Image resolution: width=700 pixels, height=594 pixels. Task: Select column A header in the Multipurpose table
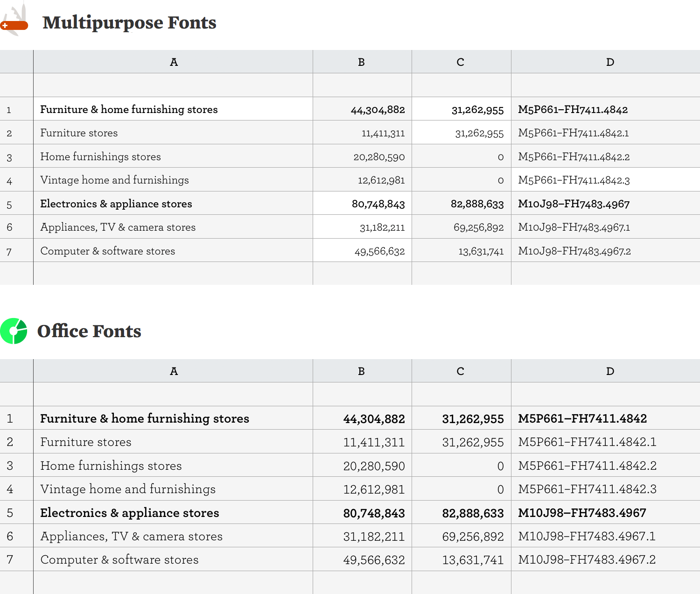pyautogui.click(x=173, y=62)
